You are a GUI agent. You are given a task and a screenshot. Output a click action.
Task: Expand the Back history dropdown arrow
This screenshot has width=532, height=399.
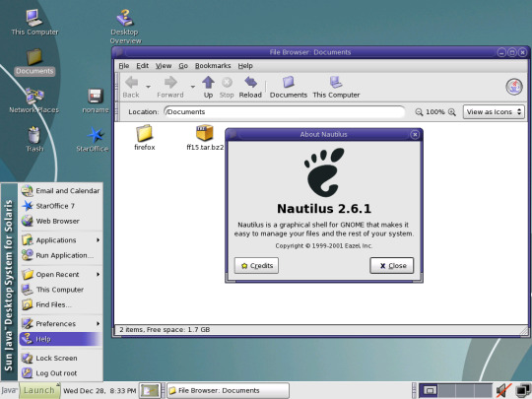tap(148, 87)
